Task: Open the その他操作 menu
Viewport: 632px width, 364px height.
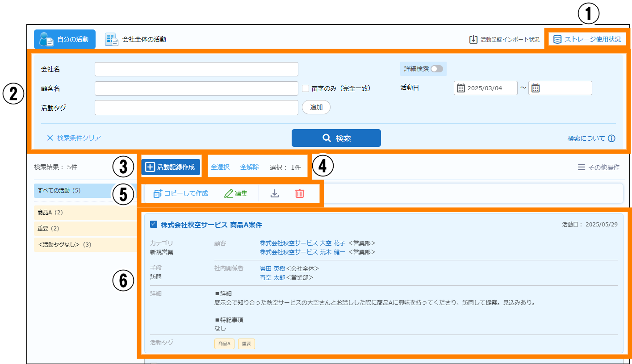Action: (x=599, y=167)
